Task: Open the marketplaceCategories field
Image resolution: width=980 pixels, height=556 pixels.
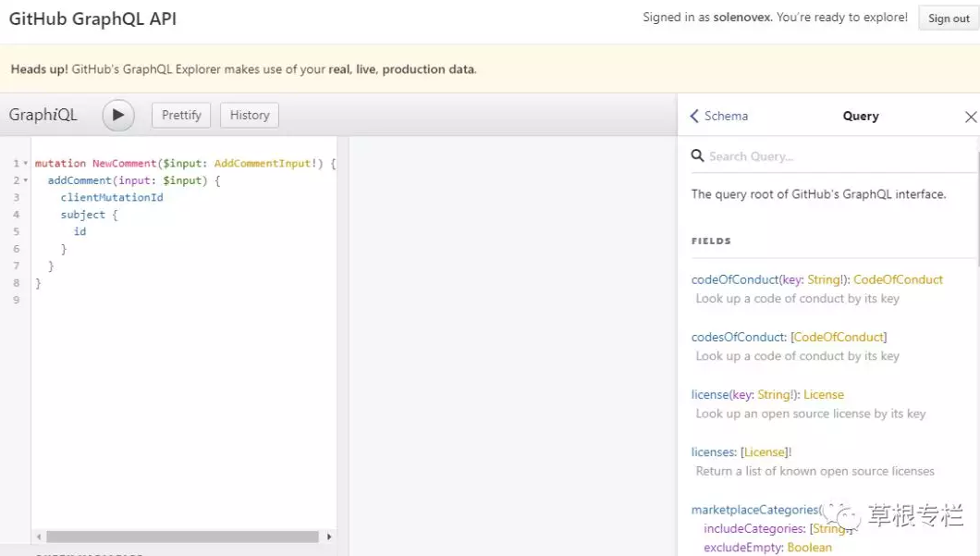Action: tap(753, 510)
